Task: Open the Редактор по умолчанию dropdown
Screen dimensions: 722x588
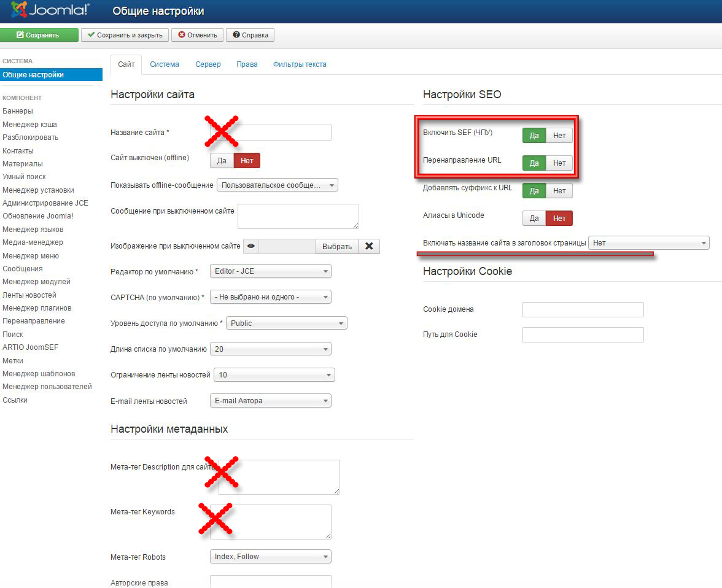Action: tap(270, 271)
